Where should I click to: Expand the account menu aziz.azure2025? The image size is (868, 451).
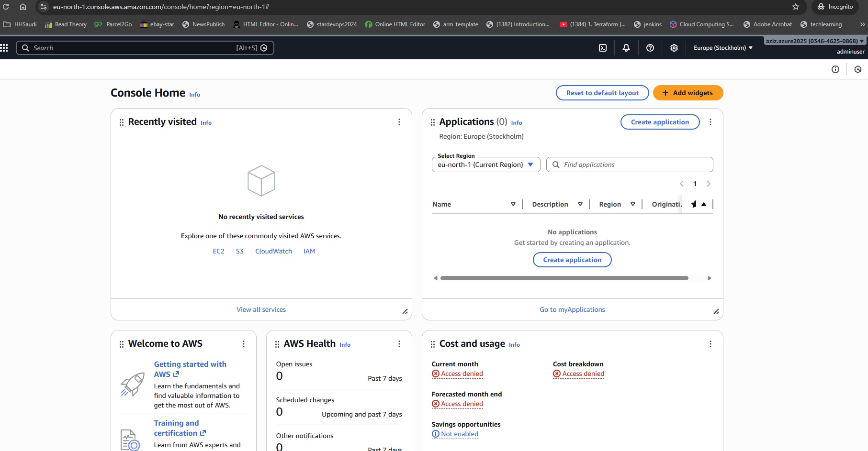814,41
